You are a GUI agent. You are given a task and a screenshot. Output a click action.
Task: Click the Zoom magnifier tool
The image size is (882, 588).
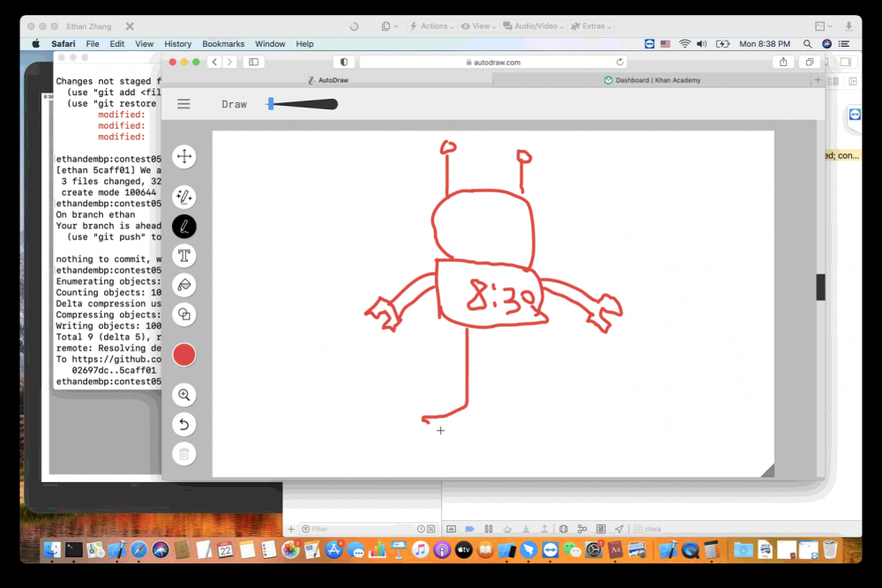[x=183, y=395]
